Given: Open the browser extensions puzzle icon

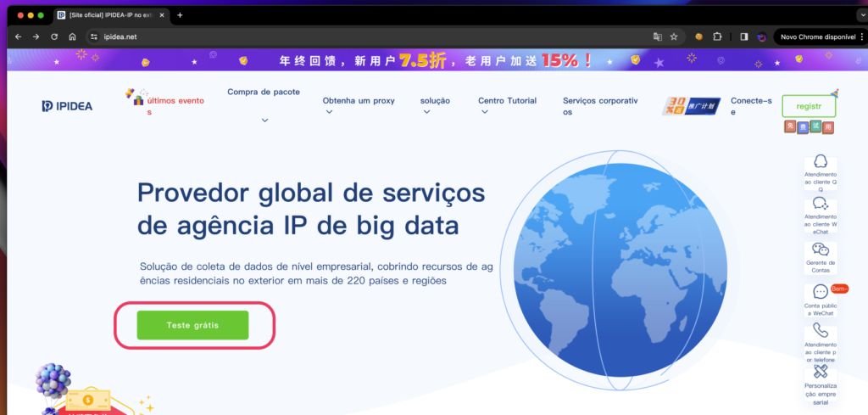Looking at the screenshot, I should [717, 37].
